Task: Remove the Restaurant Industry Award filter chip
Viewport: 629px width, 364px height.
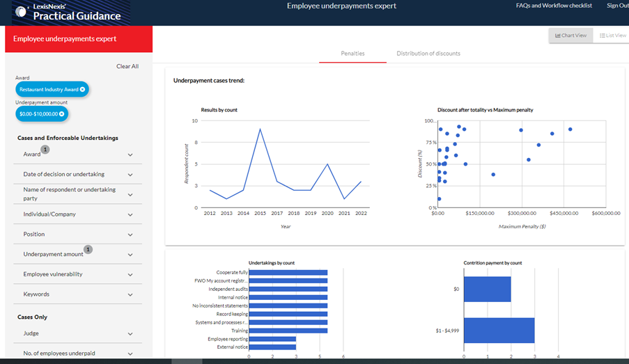Action: (x=82, y=89)
